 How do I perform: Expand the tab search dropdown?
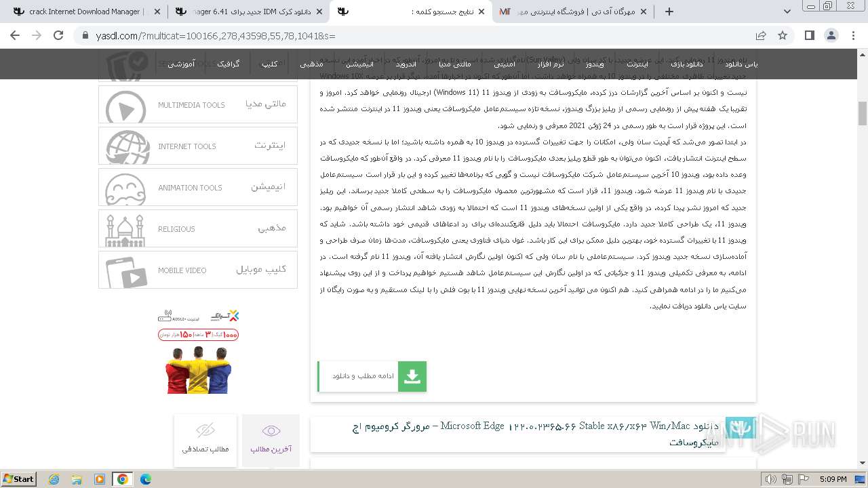(x=787, y=12)
